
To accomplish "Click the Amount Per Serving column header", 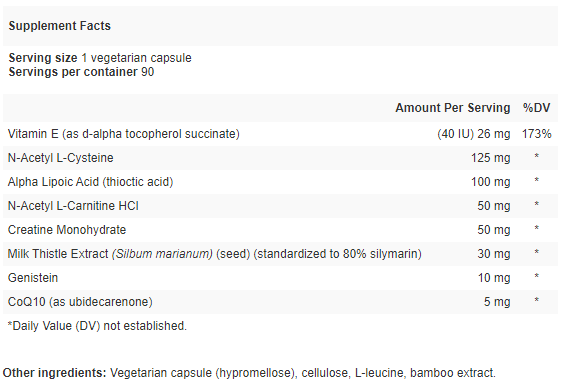I will coord(453,108).
